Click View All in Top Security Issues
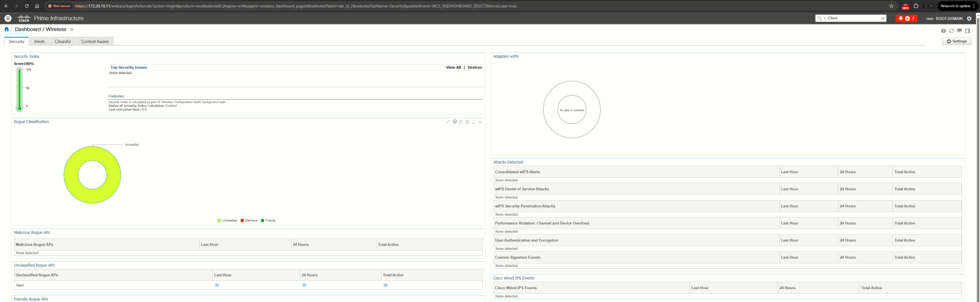Image resolution: width=980 pixels, height=302 pixels. 453,67
